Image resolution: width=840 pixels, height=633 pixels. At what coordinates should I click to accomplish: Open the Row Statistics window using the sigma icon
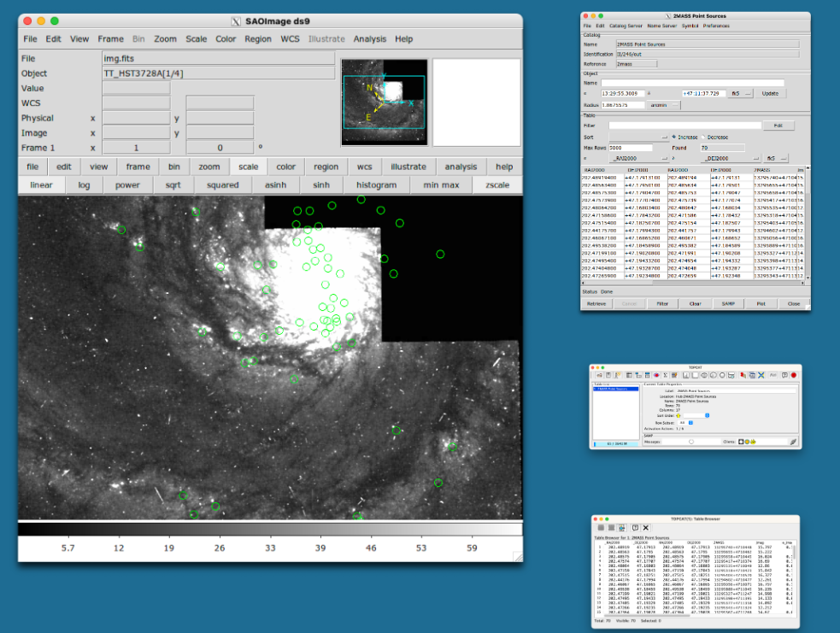[x=664, y=375]
